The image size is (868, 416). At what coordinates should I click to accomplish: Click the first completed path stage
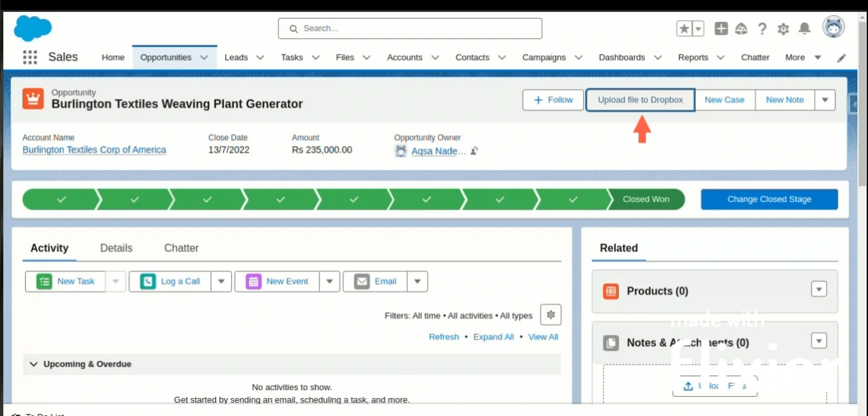(61, 199)
